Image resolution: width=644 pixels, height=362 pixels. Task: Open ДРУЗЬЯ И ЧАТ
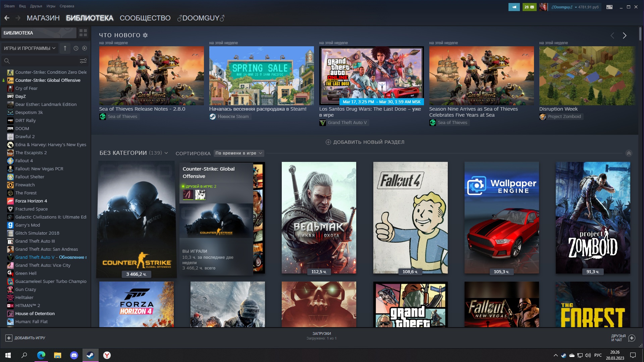point(623,338)
